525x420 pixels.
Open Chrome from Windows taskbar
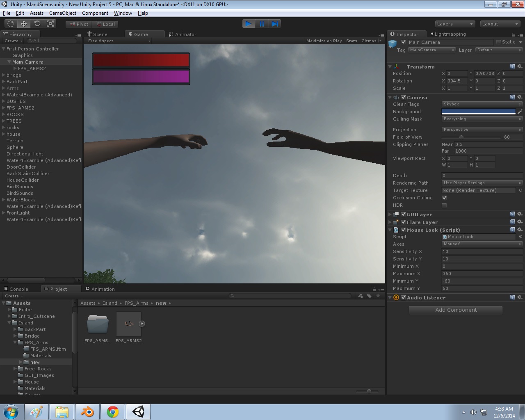pos(113,412)
